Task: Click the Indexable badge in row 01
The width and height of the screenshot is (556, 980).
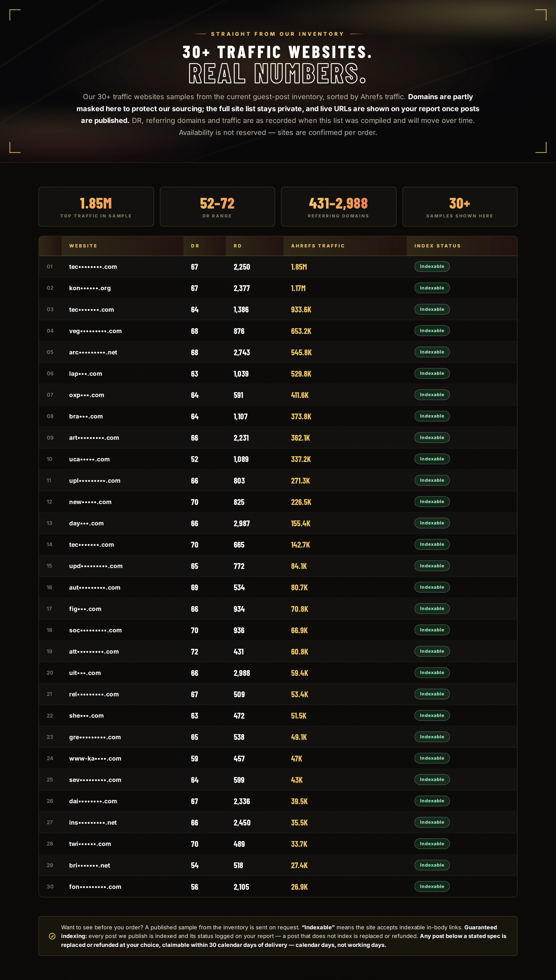Action: [x=432, y=266]
